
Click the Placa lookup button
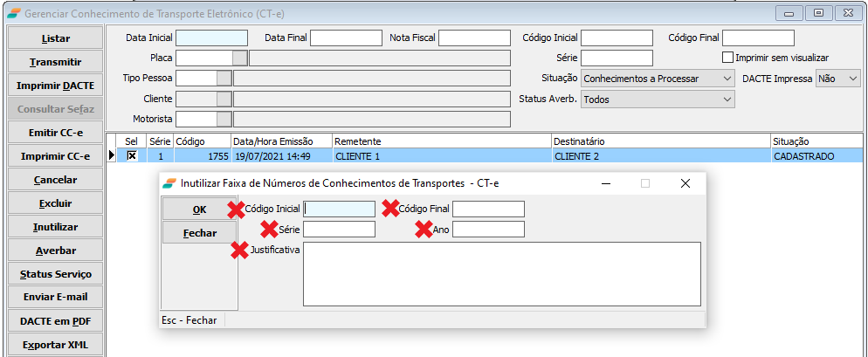click(x=239, y=58)
